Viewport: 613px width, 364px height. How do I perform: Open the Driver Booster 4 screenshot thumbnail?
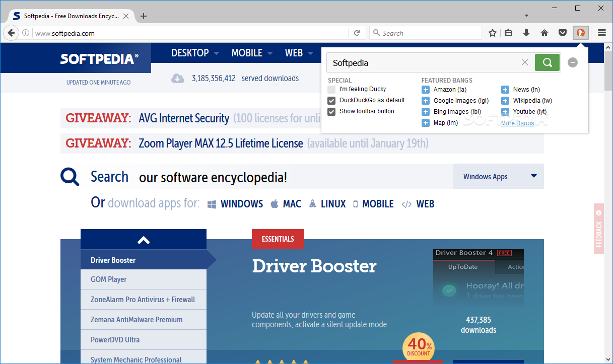pyautogui.click(x=479, y=277)
